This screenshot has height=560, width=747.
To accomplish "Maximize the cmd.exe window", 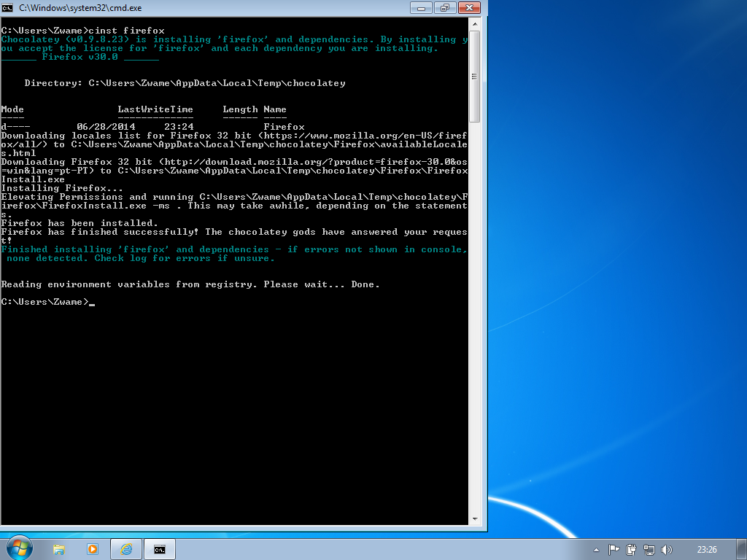I will click(444, 7).
